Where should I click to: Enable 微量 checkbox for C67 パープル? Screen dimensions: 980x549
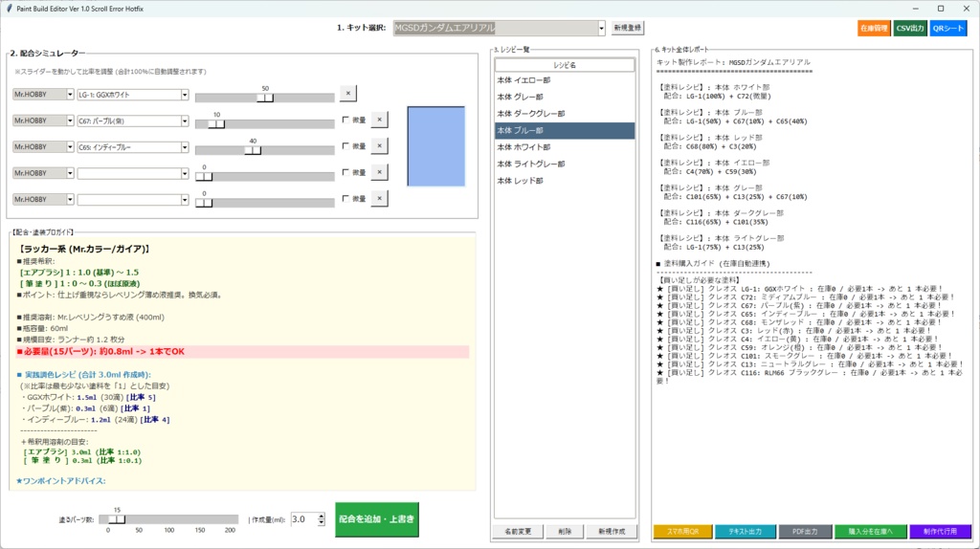click(x=345, y=120)
